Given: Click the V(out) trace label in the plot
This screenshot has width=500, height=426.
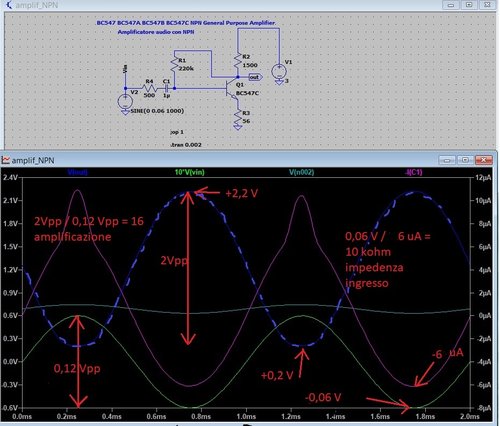Looking at the screenshot, I should [x=77, y=172].
